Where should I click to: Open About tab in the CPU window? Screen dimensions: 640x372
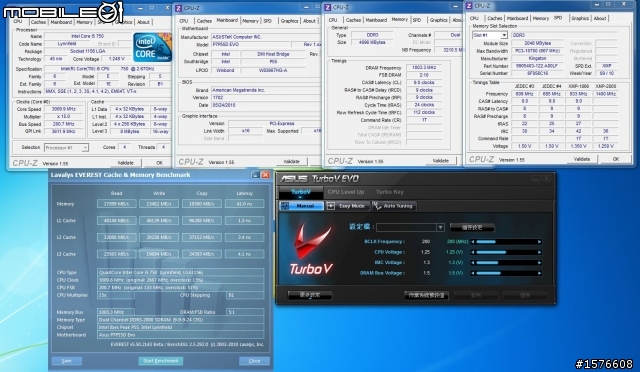tap(143, 22)
